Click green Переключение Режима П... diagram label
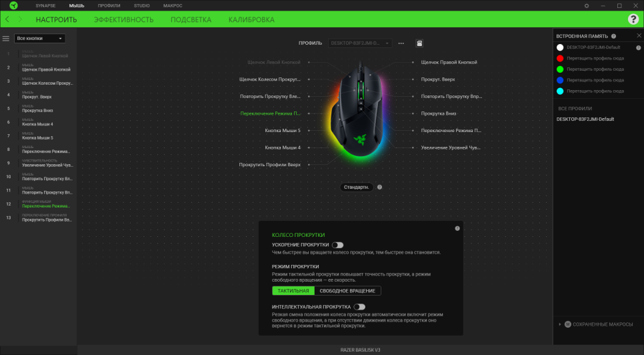 tap(270, 113)
